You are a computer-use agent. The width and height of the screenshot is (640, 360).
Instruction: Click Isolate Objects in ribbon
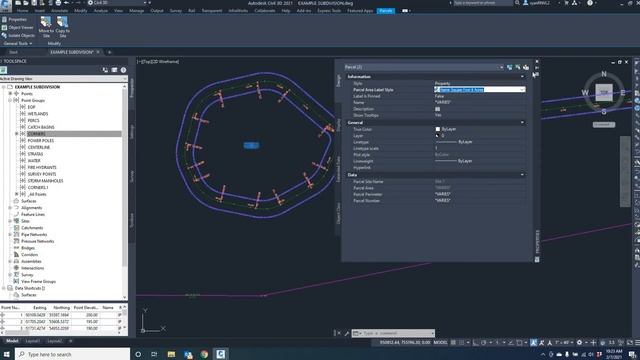[x=18, y=36]
